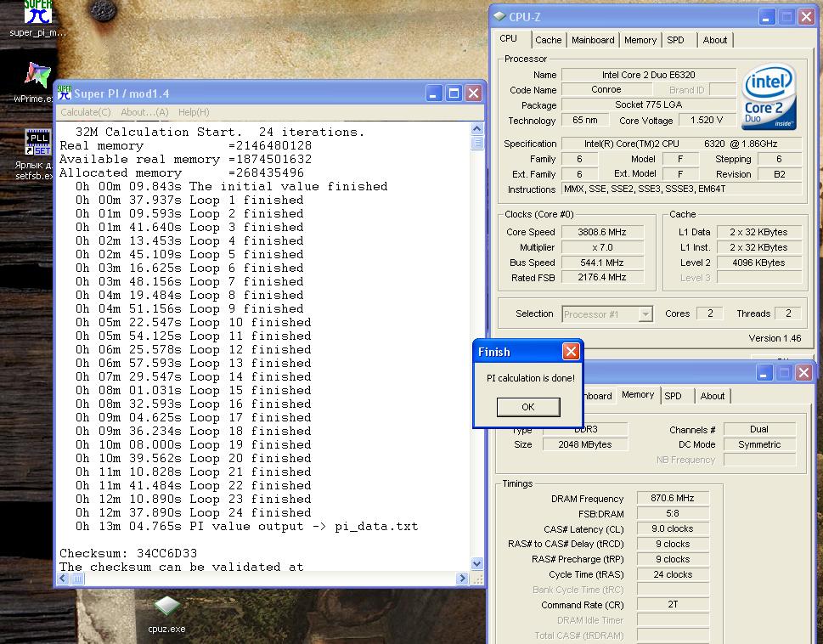Click the Super PI horizontal scroll thumb
The height and width of the screenshot is (644, 823).
pyautogui.click(x=77, y=579)
